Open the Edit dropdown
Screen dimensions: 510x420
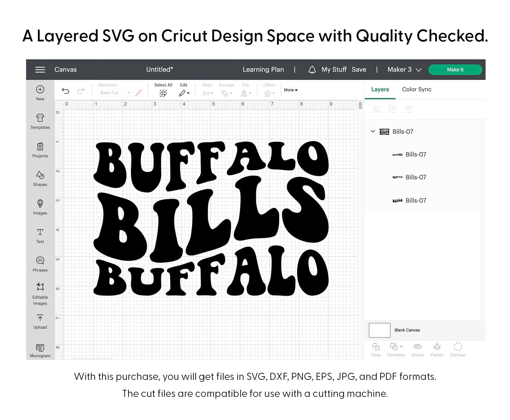[x=184, y=93]
